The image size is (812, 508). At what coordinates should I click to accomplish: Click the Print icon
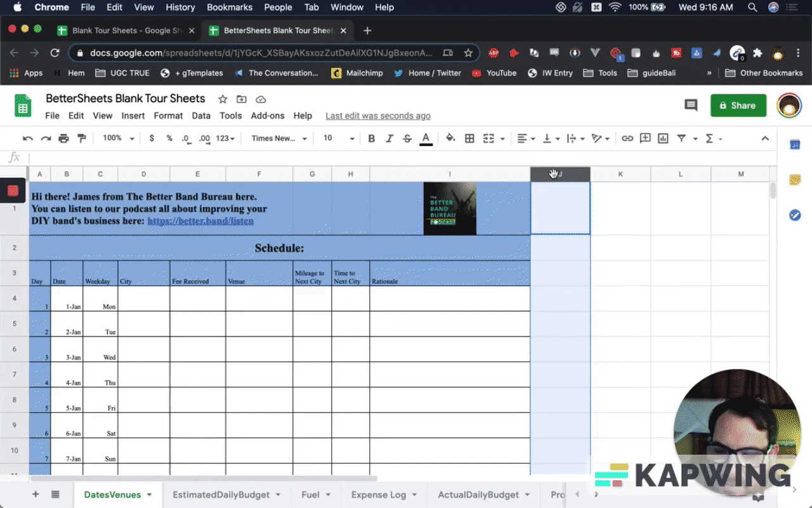(63, 138)
